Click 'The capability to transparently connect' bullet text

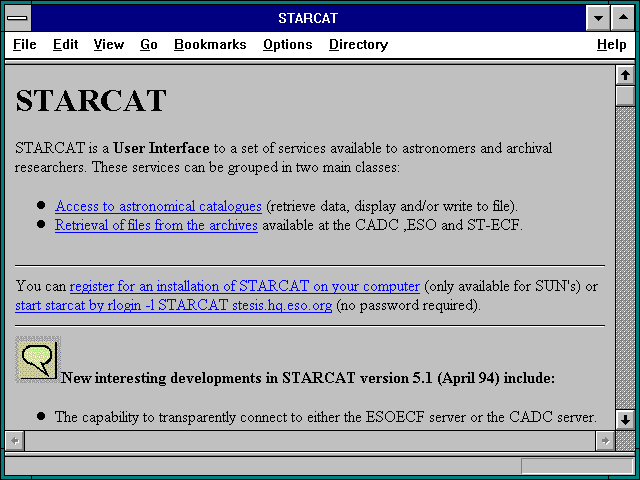tap(326, 417)
